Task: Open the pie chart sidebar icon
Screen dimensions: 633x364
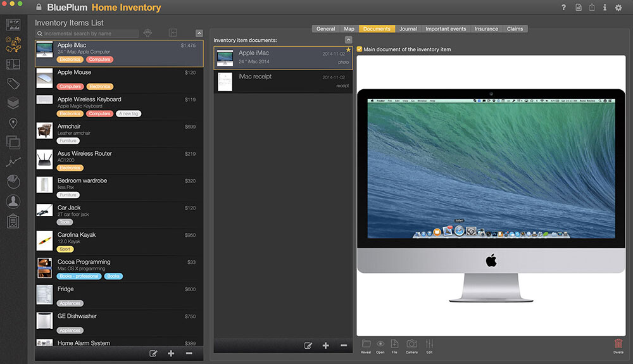Action: 13,182
